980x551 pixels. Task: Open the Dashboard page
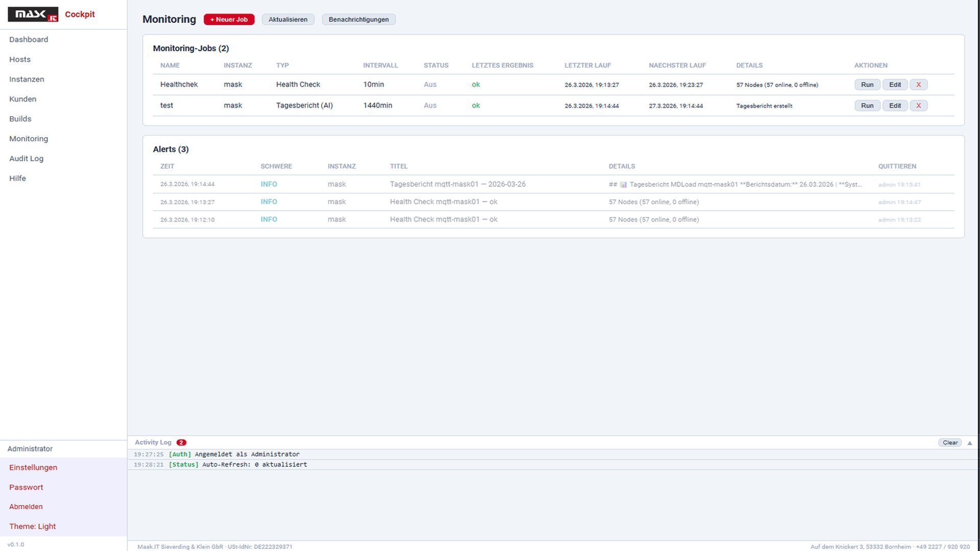(29, 39)
